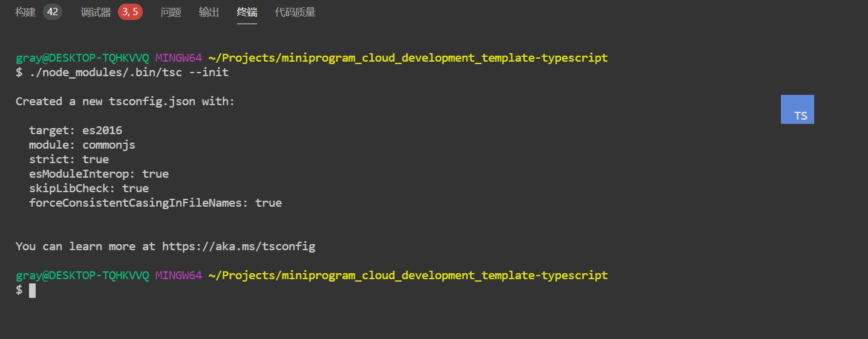Open the https://aka.ms/tsconfig link
Screen dimensions: 868x339
[x=239, y=247]
